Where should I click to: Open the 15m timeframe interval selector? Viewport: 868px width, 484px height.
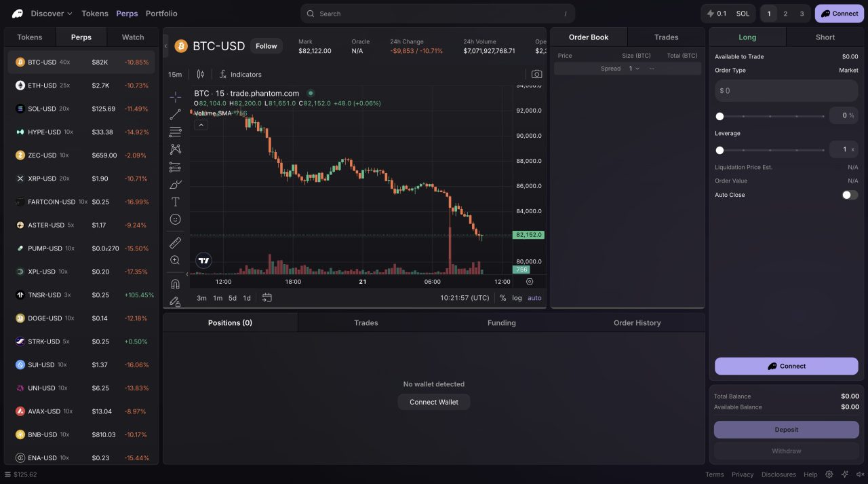pos(175,74)
